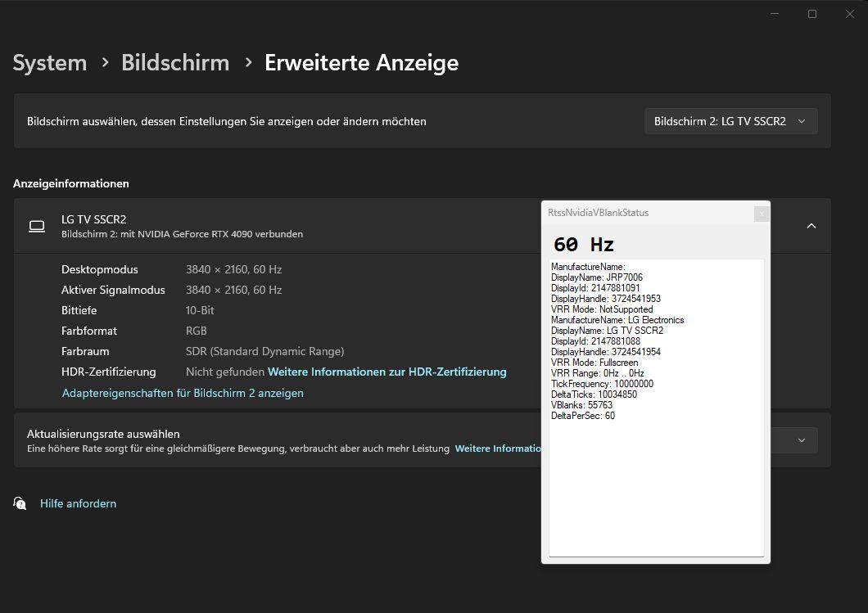The height and width of the screenshot is (613, 868).
Task: Select the VBlanks: 55763 line
Action: click(581, 405)
